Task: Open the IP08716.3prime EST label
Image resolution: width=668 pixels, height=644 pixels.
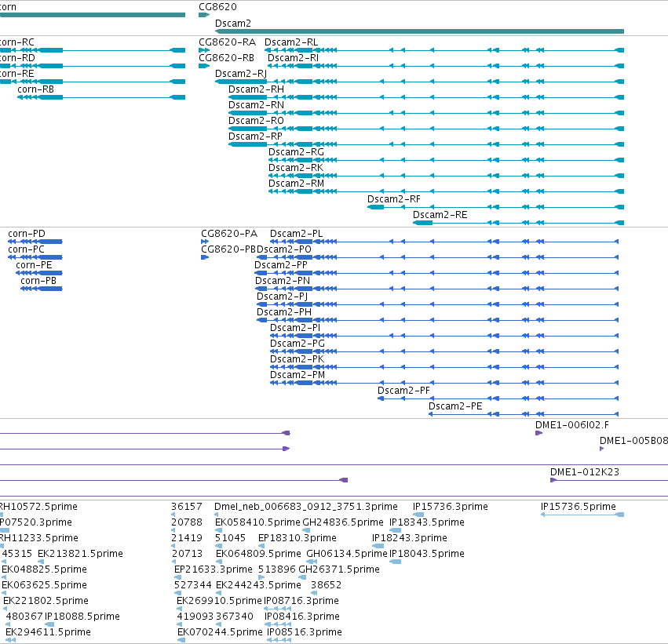Action: click(x=301, y=601)
